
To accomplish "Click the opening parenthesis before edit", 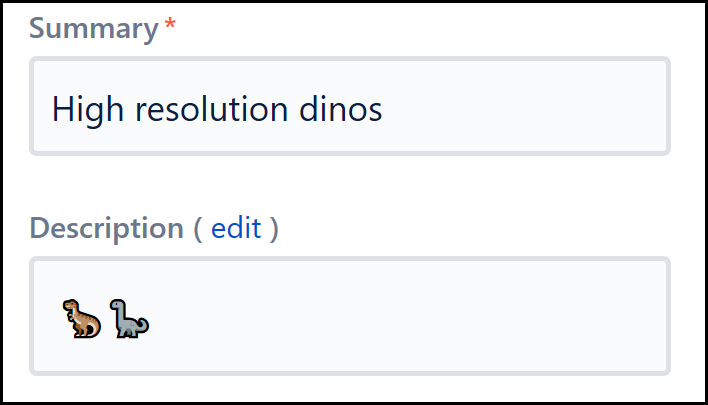I will (x=198, y=228).
